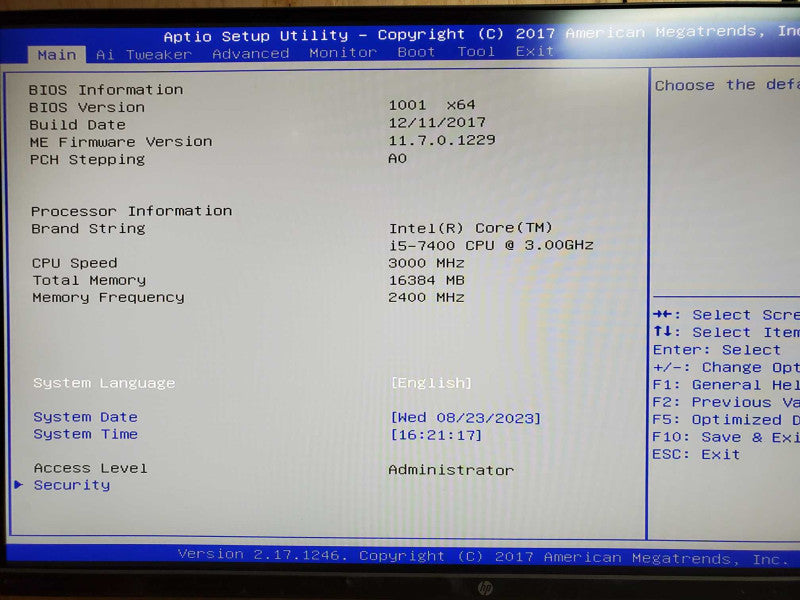Open the Exit tab
This screenshot has height=600, width=800.
pos(535,51)
